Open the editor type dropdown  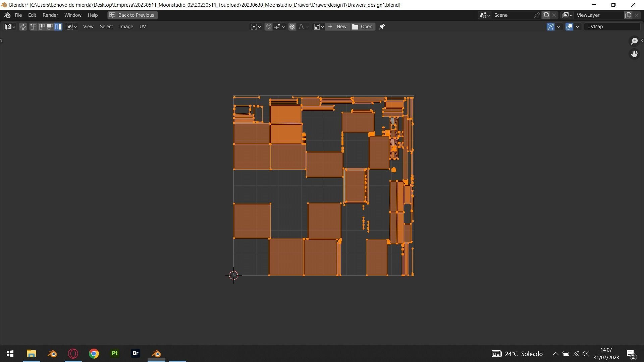10,26
